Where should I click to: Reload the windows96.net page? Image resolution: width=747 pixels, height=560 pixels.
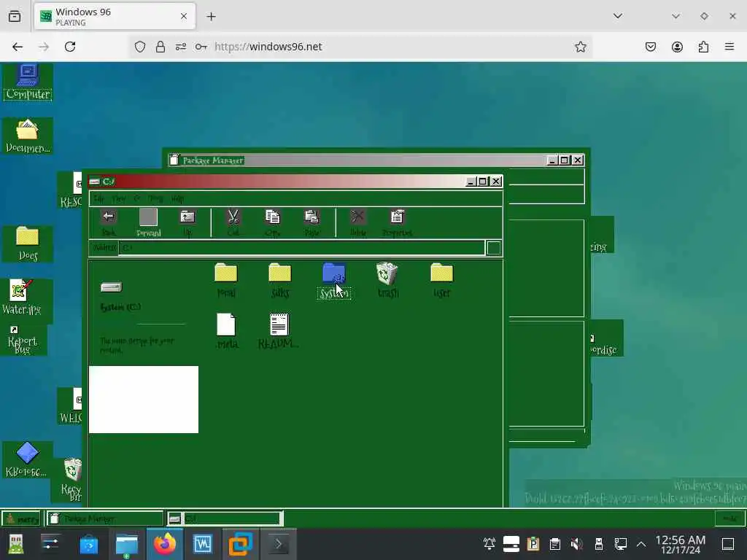coord(70,47)
